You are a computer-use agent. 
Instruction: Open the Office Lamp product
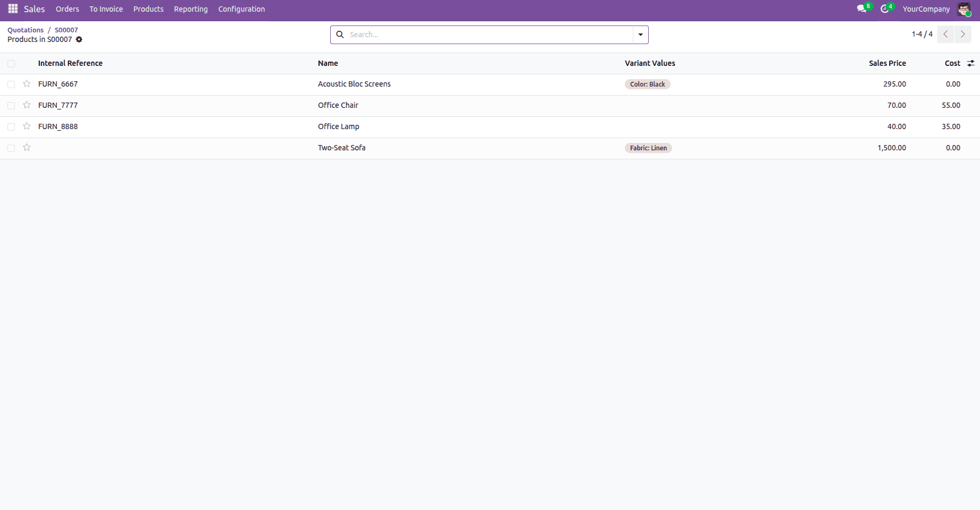coord(339,126)
